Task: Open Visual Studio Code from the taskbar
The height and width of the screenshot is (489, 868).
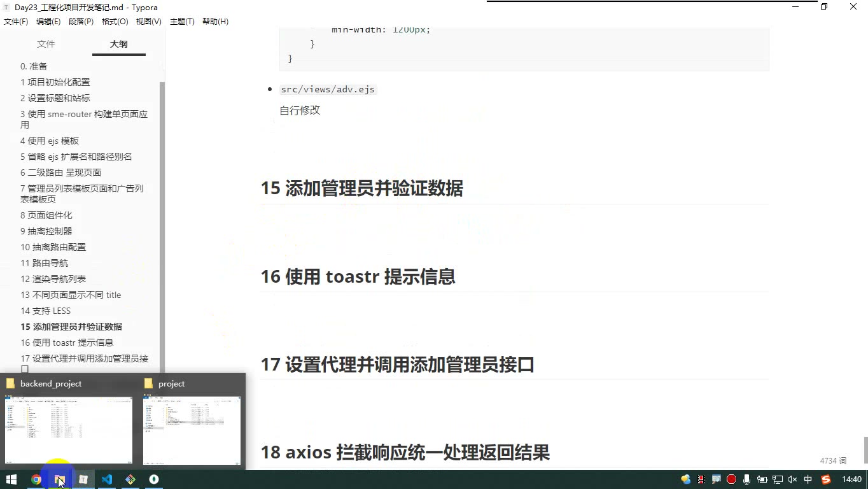Action: coord(107,479)
